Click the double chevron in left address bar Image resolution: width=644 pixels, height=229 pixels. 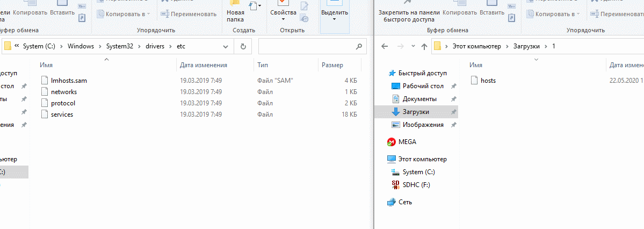(x=17, y=46)
